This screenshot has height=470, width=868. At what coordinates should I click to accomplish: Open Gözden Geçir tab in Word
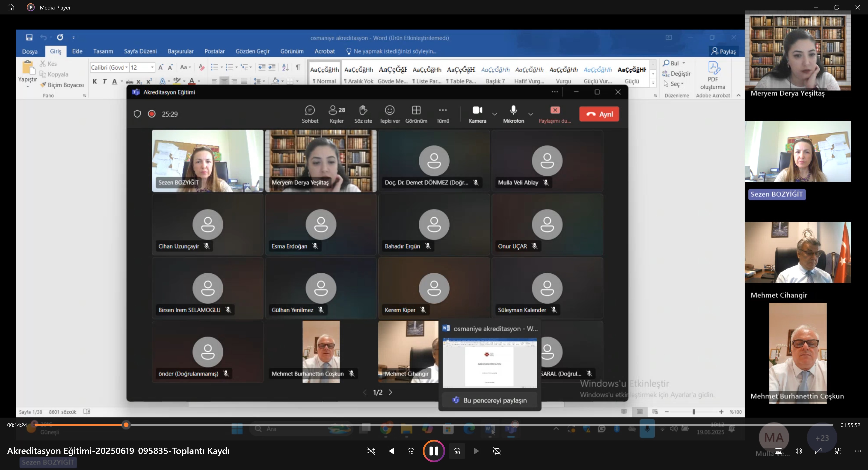[252, 51]
